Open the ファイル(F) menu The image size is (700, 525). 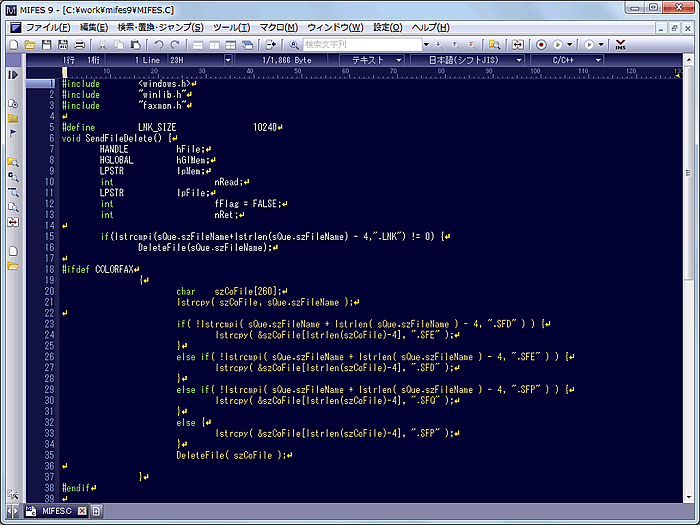[47, 27]
